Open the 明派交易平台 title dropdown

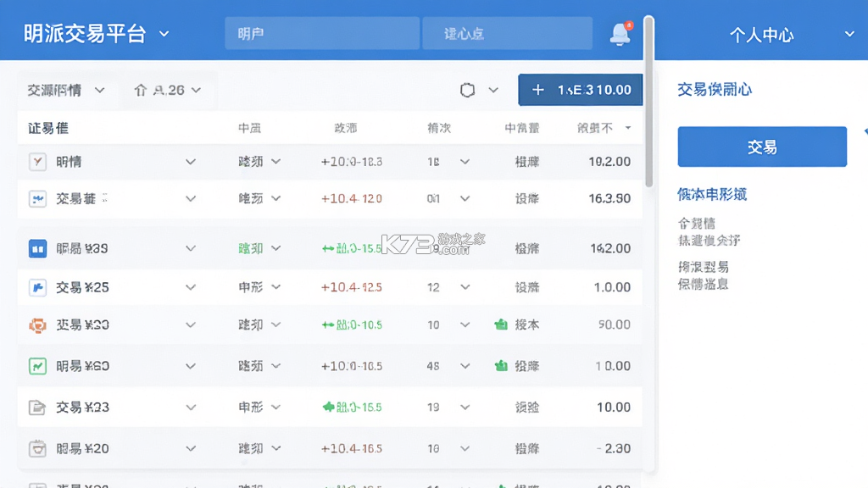[x=164, y=34]
